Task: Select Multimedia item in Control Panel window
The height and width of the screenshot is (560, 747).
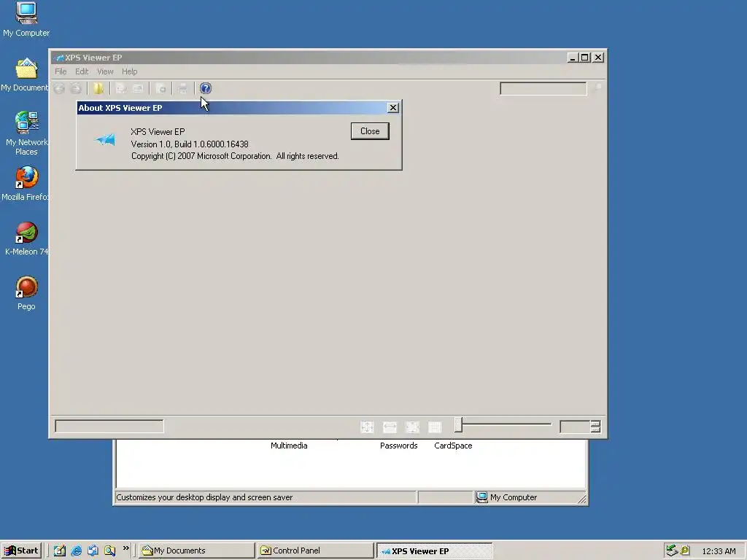Action: point(289,446)
